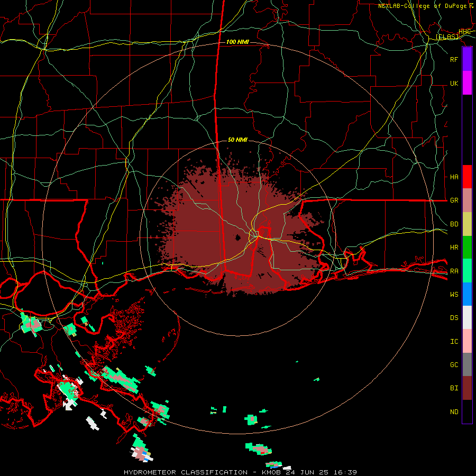Select the GR graupel color swatch
Screen dimensions: 476x476
(x=467, y=200)
